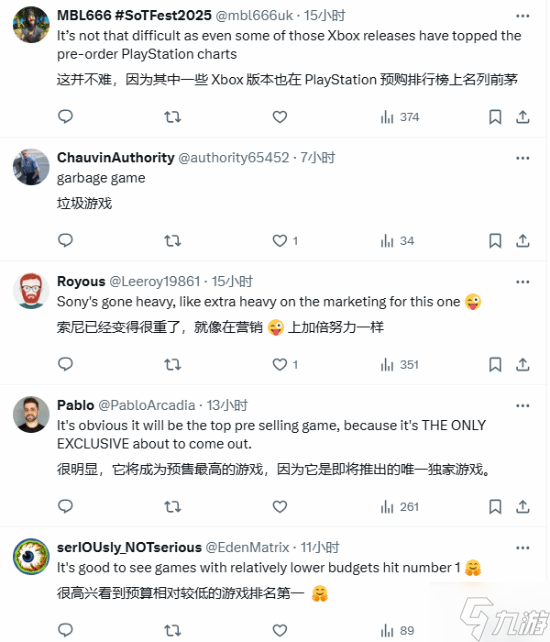Open more options on Royous's tweet
550x642 pixels.
click(523, 282)
